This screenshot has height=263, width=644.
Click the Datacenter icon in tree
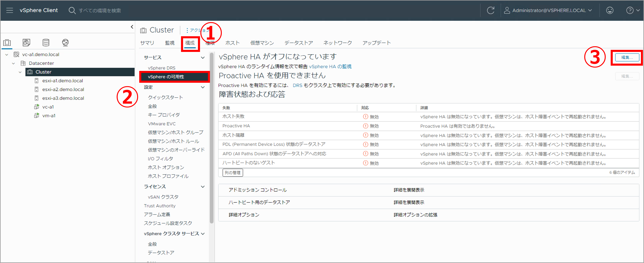click(x=23, y=63)
